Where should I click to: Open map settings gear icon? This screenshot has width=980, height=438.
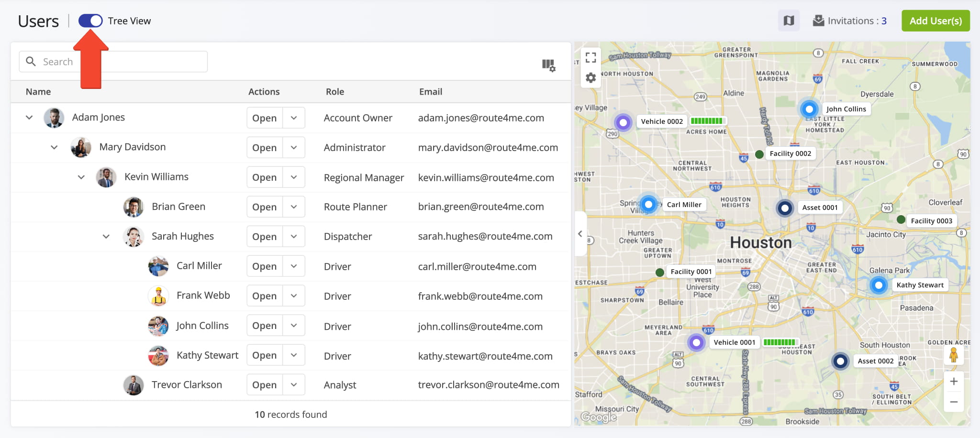(591, 77)
